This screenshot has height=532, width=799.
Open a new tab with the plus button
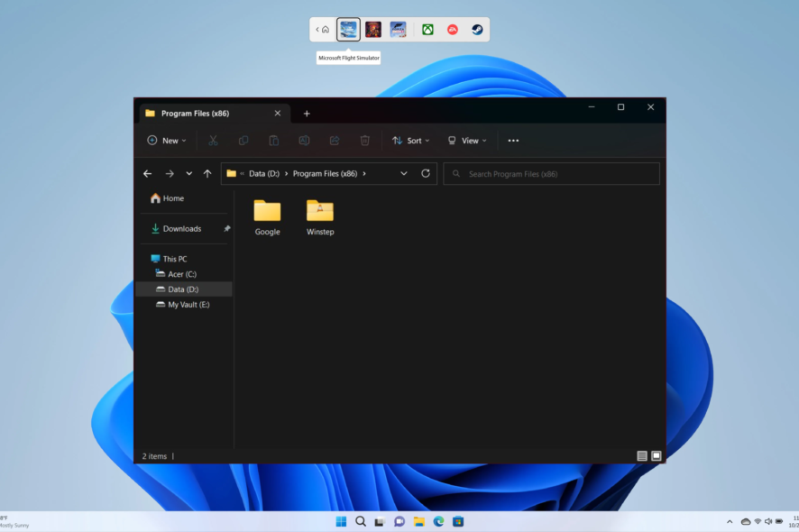pos(307,113)
